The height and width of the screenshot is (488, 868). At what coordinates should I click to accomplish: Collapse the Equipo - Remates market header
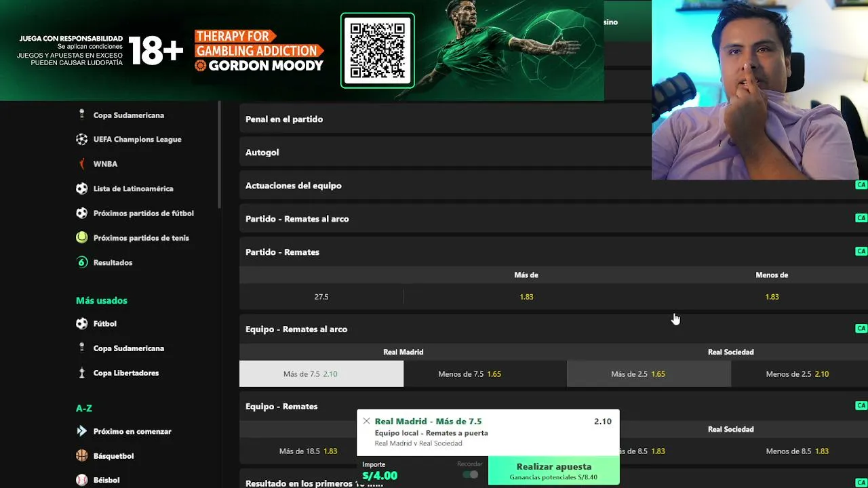(x=553, y=406)
